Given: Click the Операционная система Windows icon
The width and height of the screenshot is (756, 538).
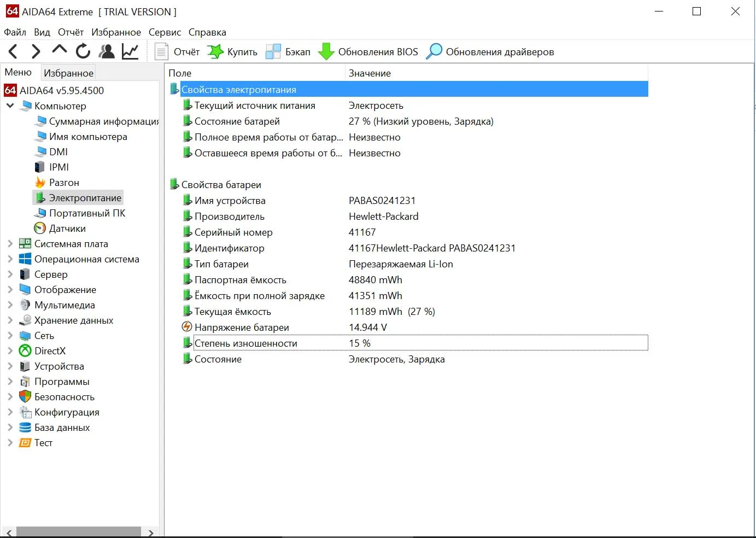Looking at the screenshot, I should [25, 259].
